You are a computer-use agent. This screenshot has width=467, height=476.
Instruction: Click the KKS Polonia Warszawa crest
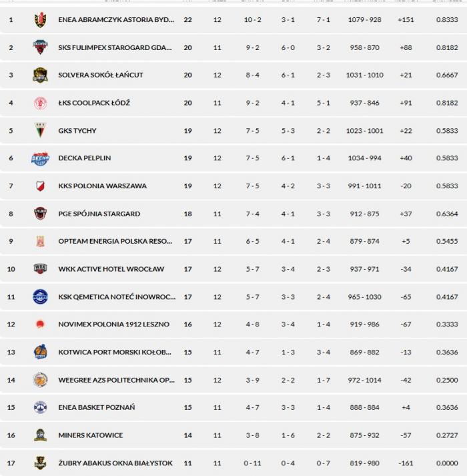[x=40, y=186]
